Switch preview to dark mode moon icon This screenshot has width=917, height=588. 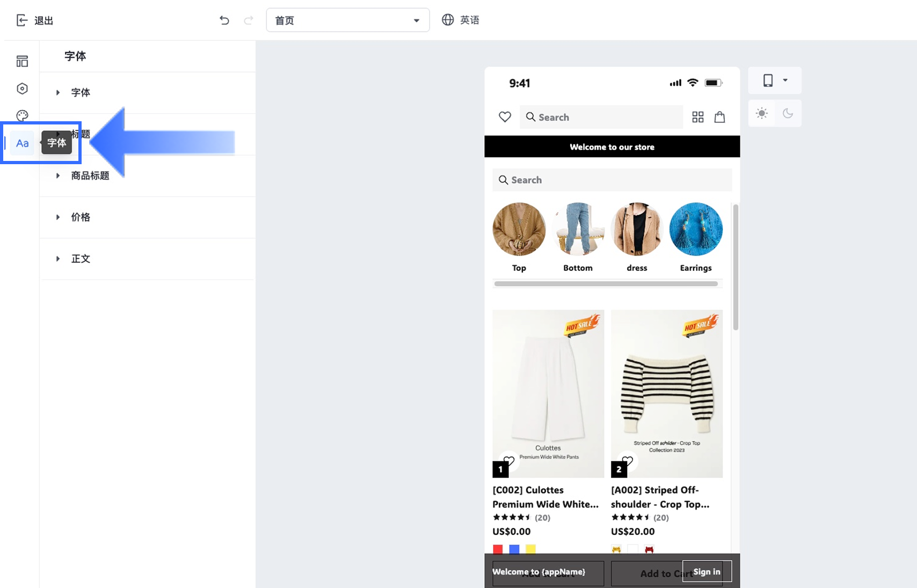788,113
